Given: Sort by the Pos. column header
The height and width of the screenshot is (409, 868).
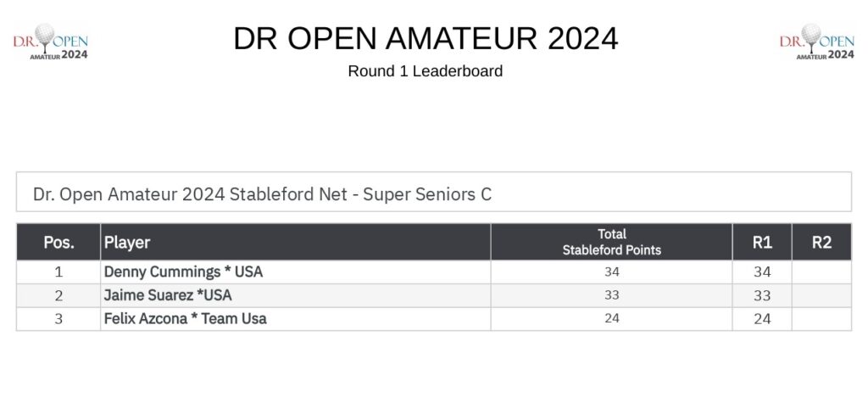Looking at the screenshot, I should pos(58,242).
